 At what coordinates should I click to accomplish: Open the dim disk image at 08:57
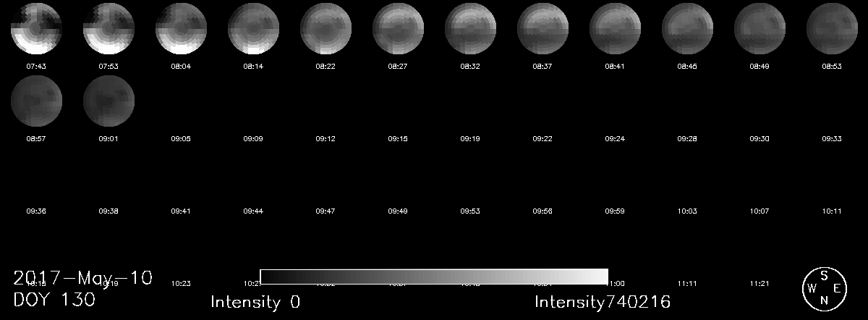tap(36, 101)
